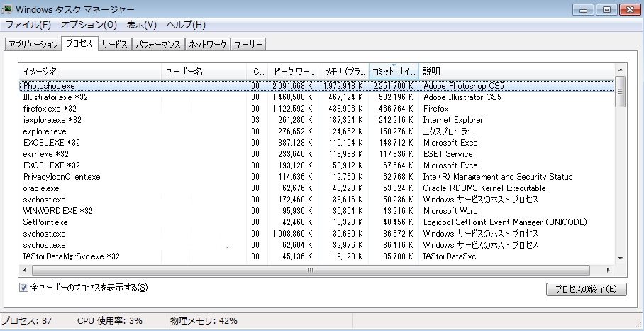Sort by ピーク ワー... column header
This screenshot has height=331, width=644.
[293, 72]
